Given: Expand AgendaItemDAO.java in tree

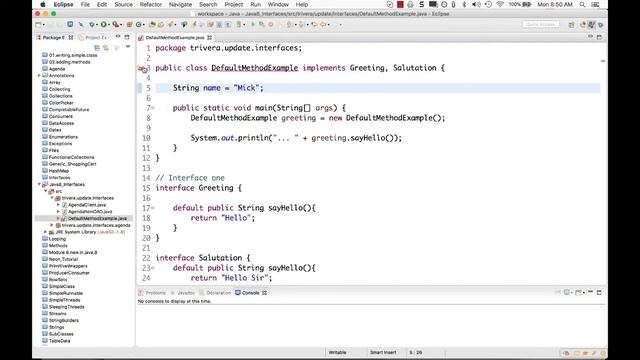Looking at the screenshot, I should tap(58, 211).
